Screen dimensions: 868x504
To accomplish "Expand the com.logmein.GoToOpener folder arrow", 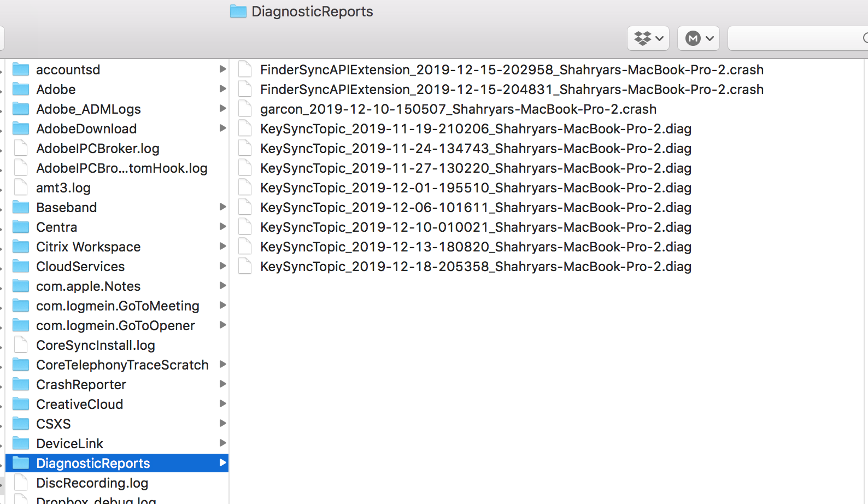I will [222, 325].
